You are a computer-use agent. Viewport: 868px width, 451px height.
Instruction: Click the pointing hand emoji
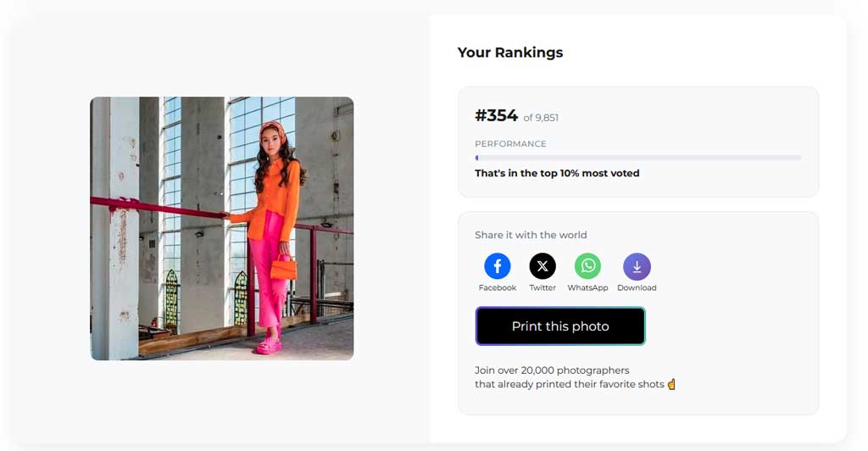click(671, 383)
